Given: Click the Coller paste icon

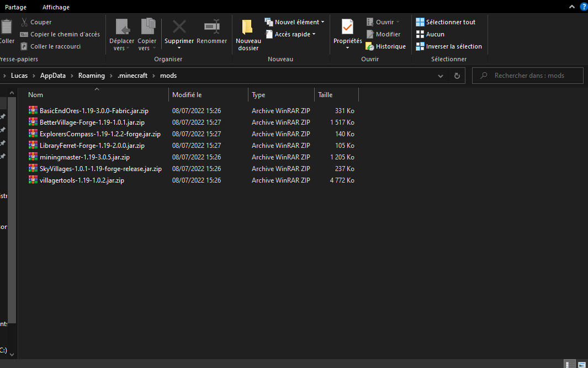Looking at the screenshot, I should (x=7, y=27).
